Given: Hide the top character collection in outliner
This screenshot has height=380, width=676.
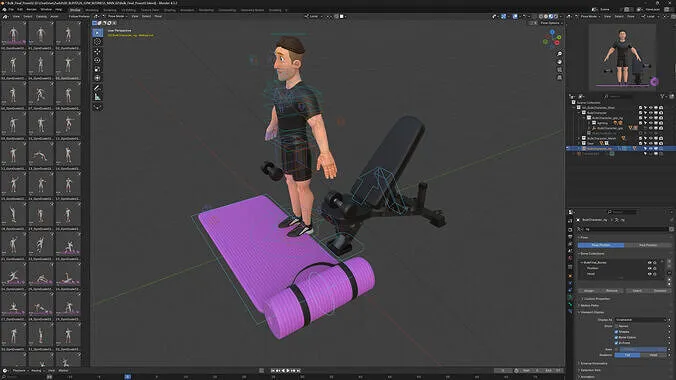Looking at the screenshot, I should tap(651, 107).
